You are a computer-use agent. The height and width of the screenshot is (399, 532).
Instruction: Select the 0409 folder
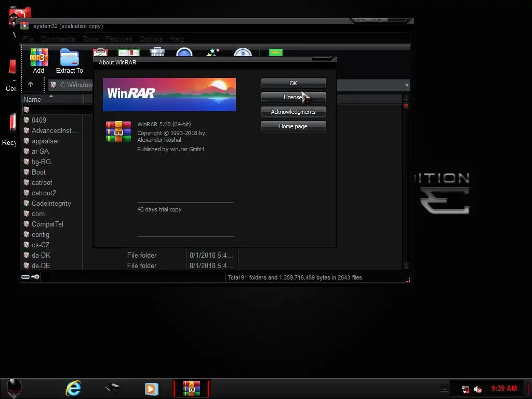38,120
